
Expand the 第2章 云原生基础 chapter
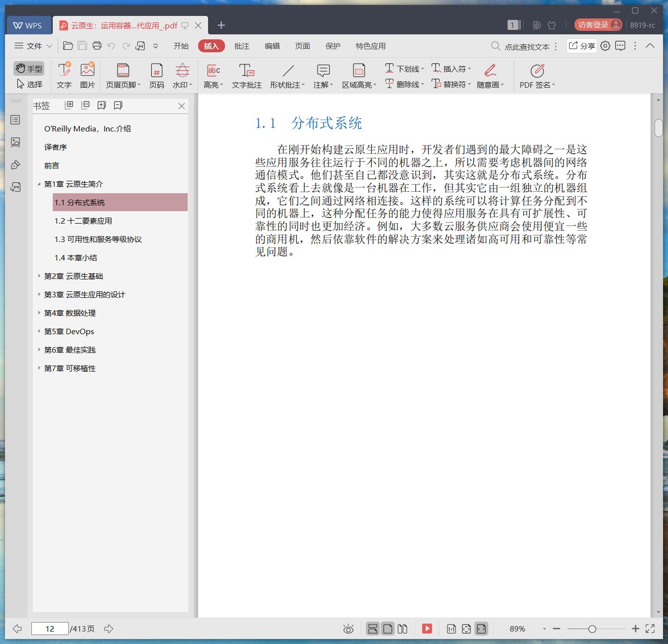(x=39, y=276)
